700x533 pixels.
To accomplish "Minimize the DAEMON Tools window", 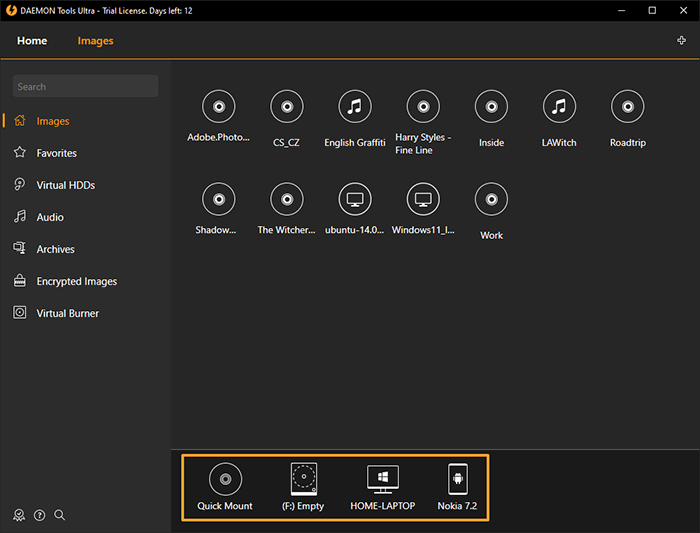I will tap(621, 10).
